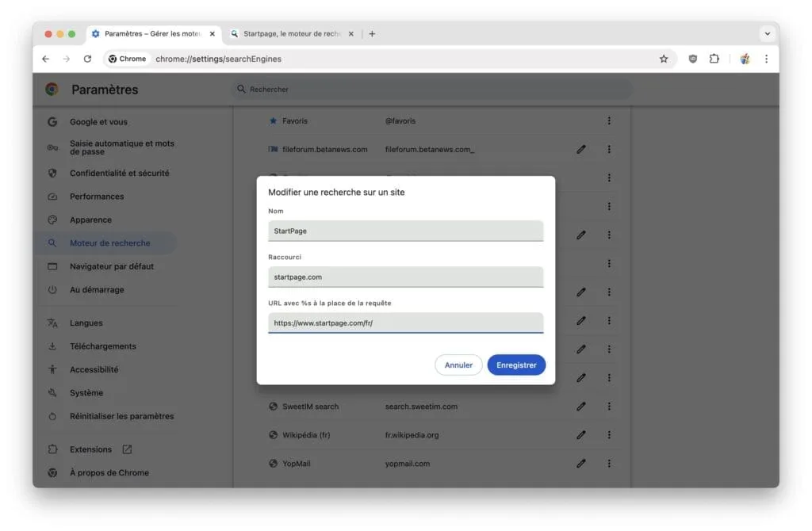Click the magnifier icon in the settings search bar
The width and height of the screenshot is (812, 531).
coord(240,89)
